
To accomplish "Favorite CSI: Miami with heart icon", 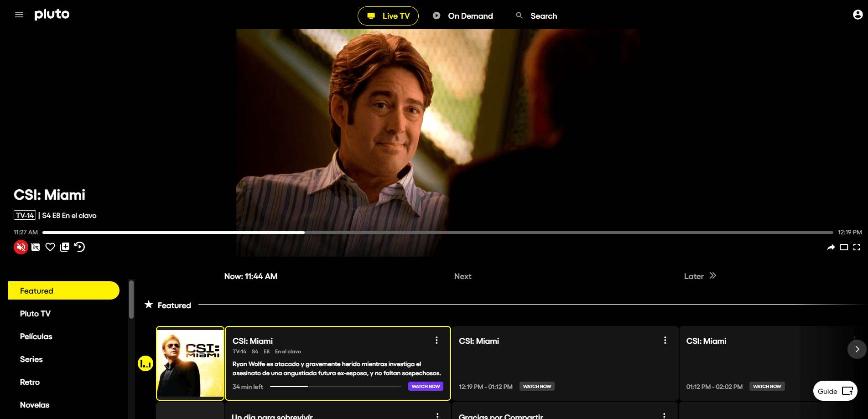I will tap(50, 247).
